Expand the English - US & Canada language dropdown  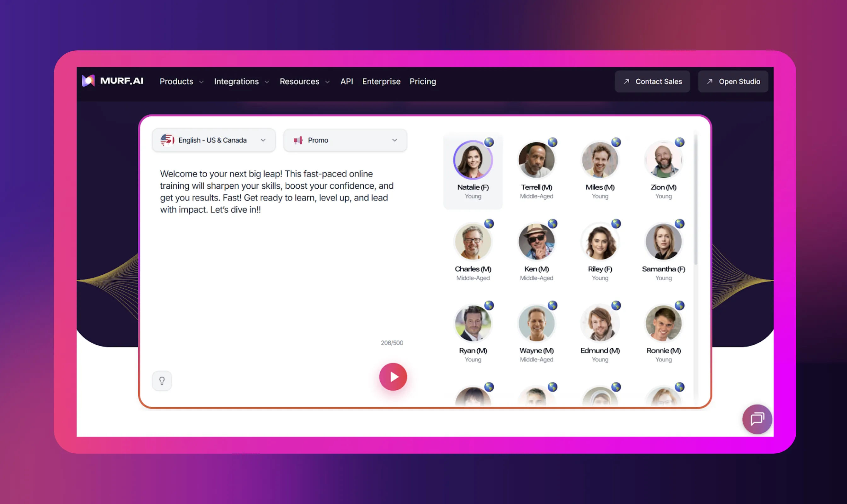click(263, 140)
